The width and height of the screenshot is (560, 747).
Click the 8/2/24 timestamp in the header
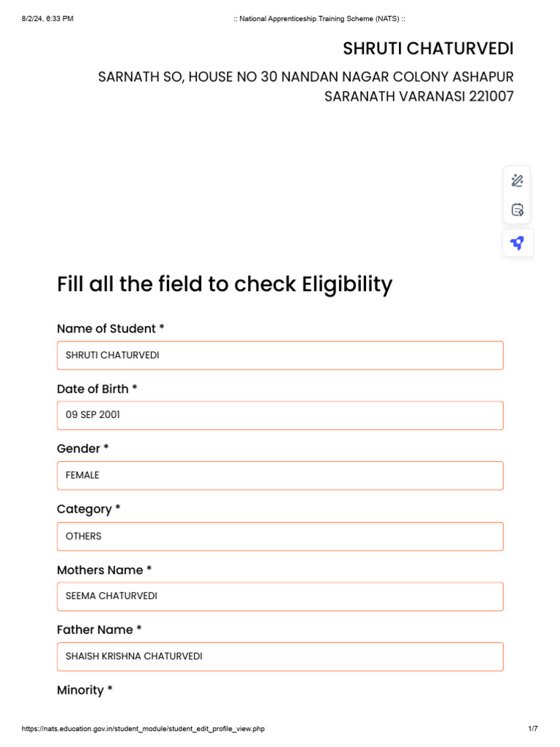pyautogui.click(x=47, y=18)
